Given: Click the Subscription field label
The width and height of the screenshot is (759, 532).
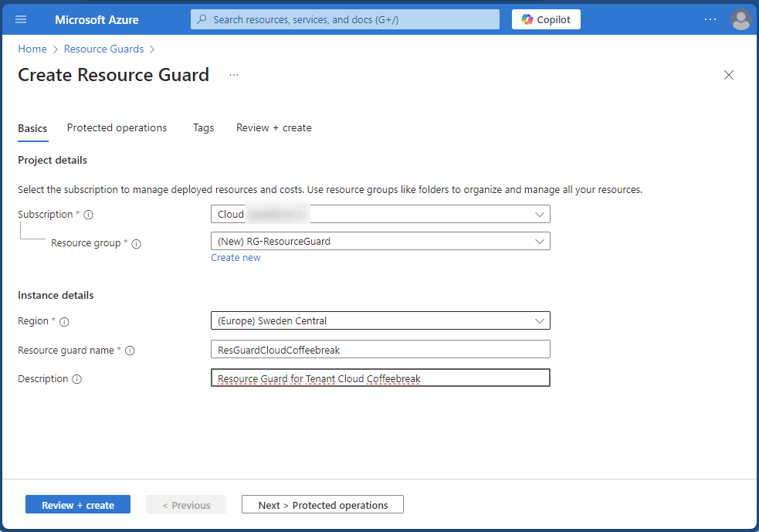Looking at the screenshot, I should tap(45, 214).
